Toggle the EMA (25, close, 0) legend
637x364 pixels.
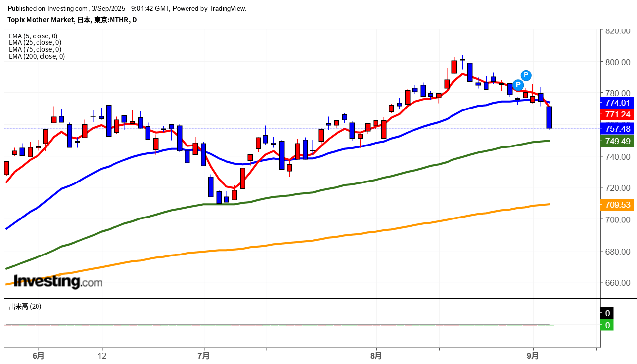tap(35, 42)
